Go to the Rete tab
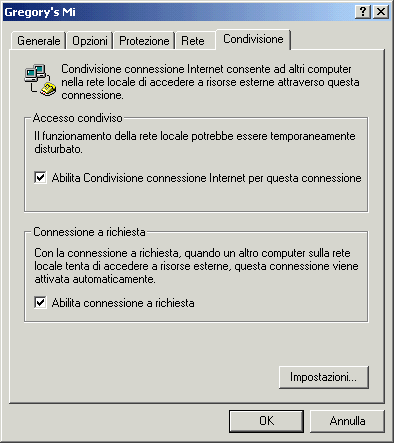394x443 pixels. [x=195, y=41]
